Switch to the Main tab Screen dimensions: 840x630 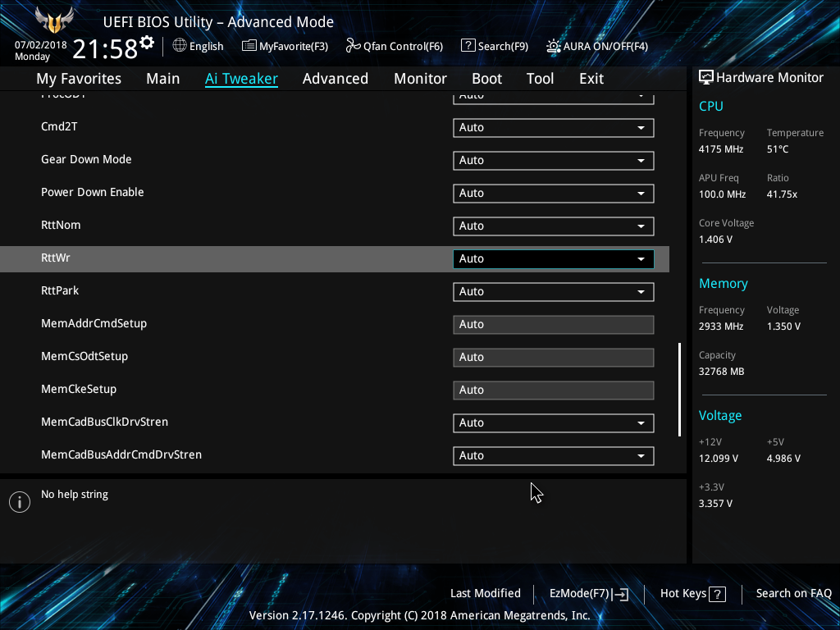click(x=163, y=79)
